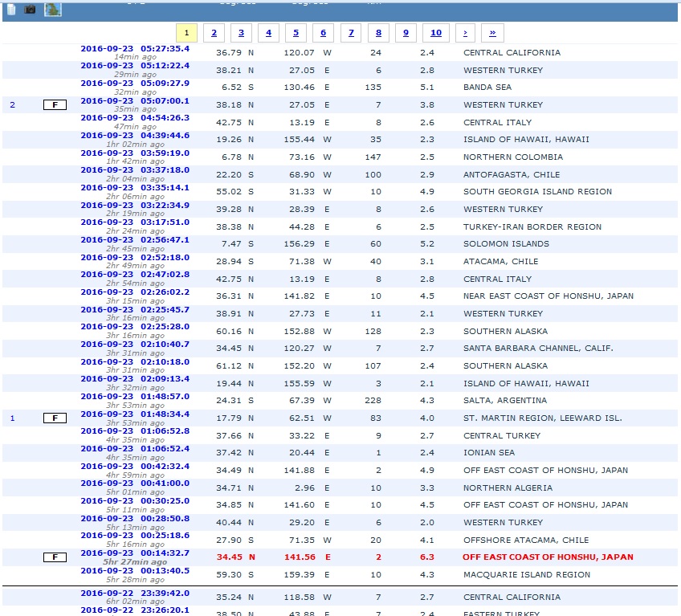Click the F badge for St. Martin Region

click(x=55, y=418)
